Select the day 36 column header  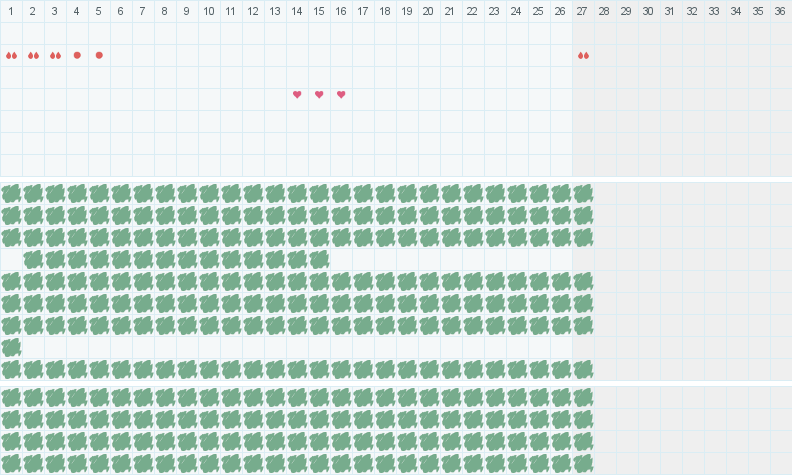tap(780, 11)
